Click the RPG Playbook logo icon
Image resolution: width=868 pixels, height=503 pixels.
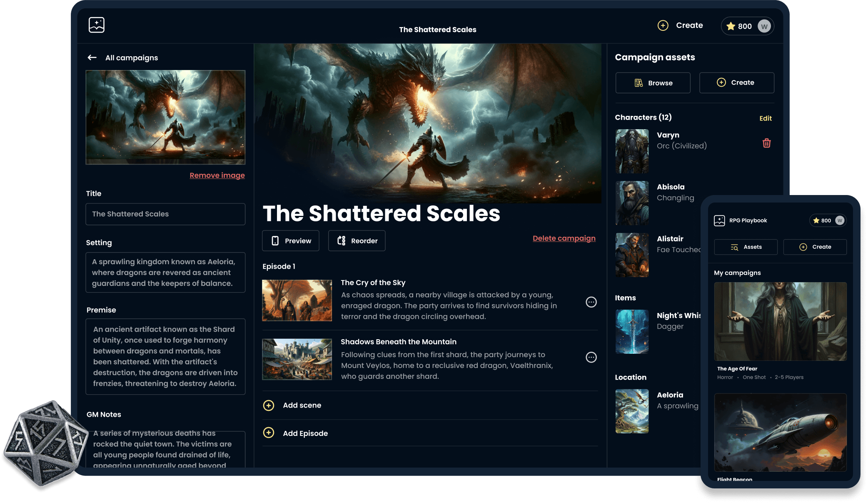coord(96,25)
